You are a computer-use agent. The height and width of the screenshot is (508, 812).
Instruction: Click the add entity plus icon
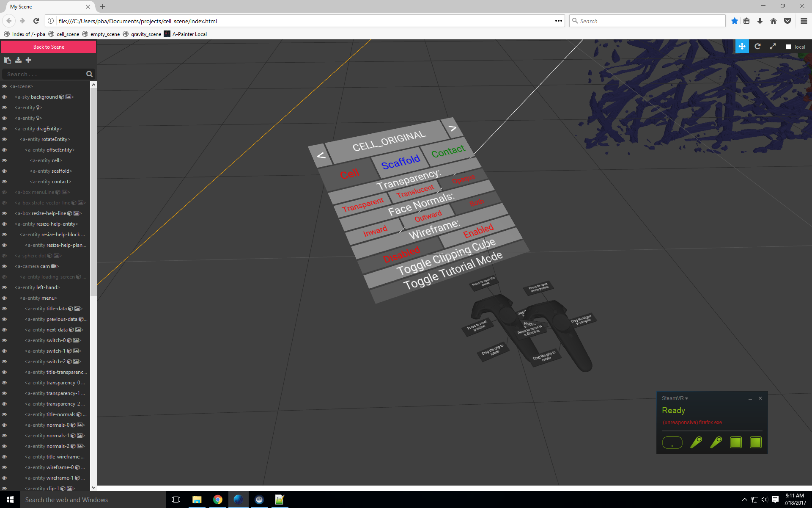tap(29, 60)
